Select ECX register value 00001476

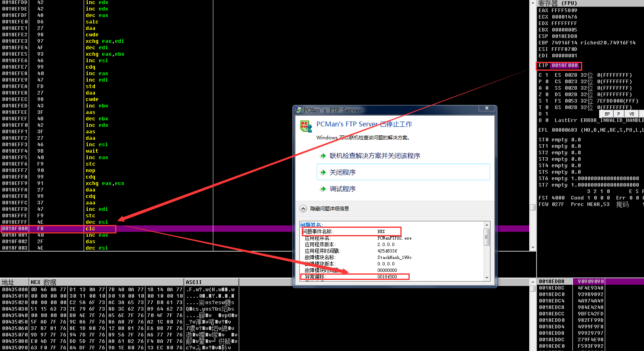564,17
